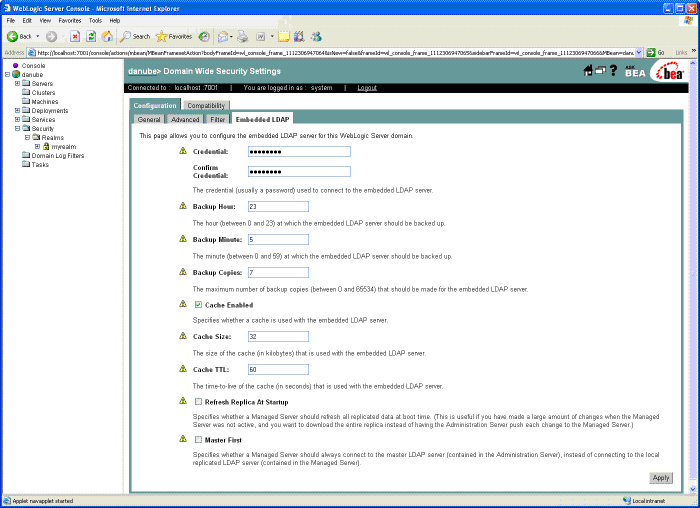Open the address bar dropdown arrow

coord(639,53)
